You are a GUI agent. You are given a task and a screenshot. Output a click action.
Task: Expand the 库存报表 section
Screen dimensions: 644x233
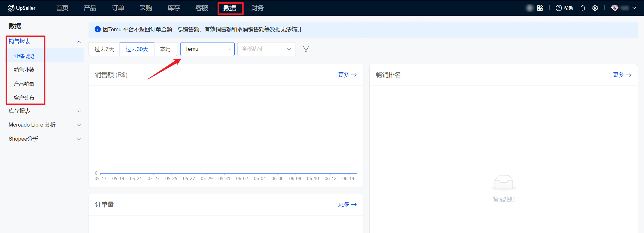[x=45, y=111]
